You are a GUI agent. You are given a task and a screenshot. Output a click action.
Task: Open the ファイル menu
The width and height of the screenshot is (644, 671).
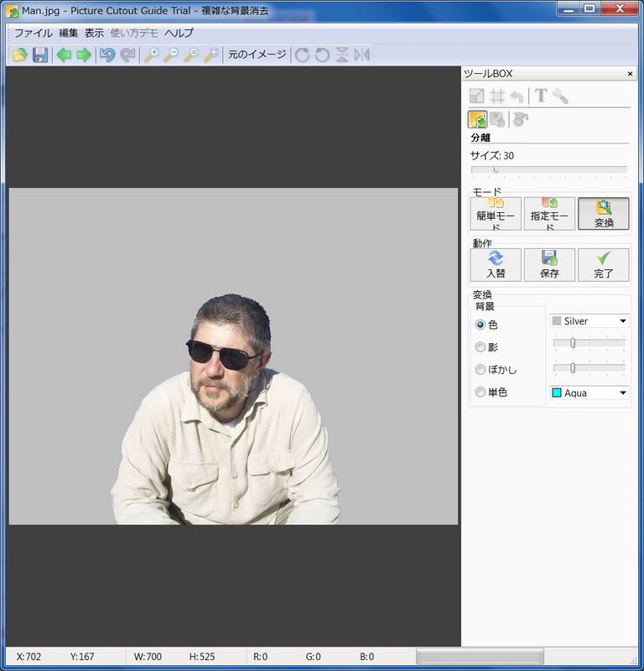coord(34,33)
